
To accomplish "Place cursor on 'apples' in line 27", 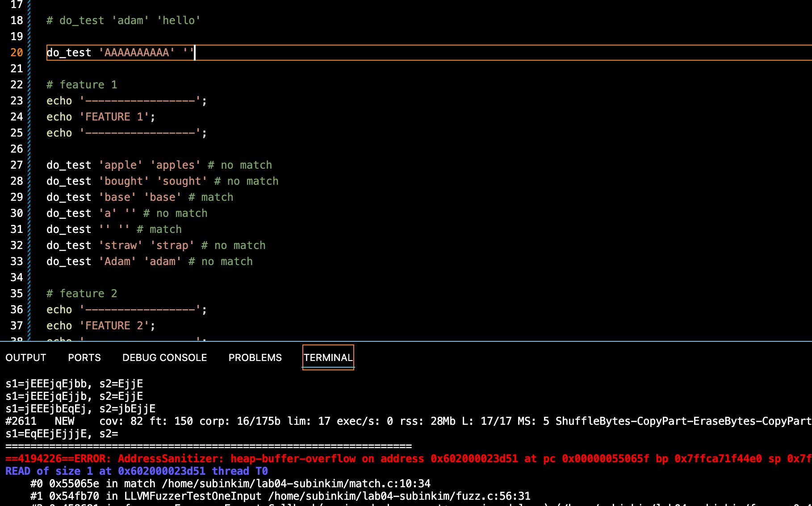I will click(175, 165).
